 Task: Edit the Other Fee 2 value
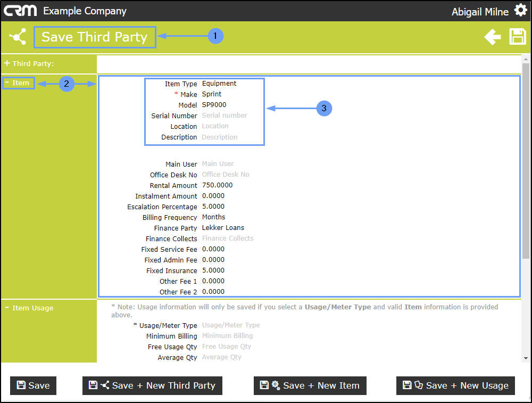click(x=213, y=292)
